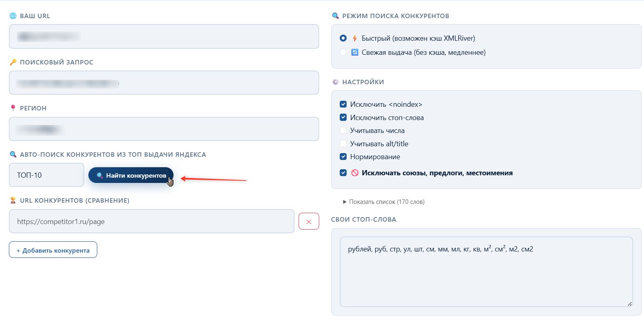Uncheck Исключить стоп-слова checkbox
644x330 pixels.
343,118
